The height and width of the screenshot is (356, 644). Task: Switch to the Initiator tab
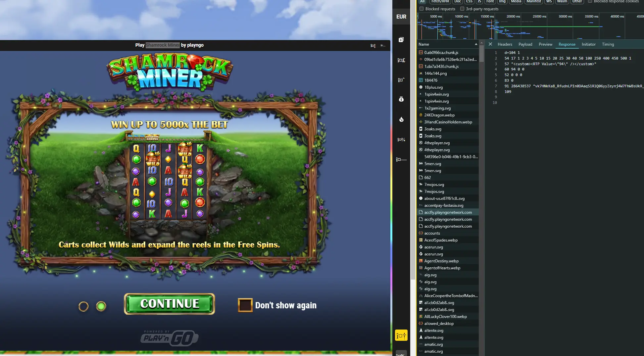pos(588,44)
